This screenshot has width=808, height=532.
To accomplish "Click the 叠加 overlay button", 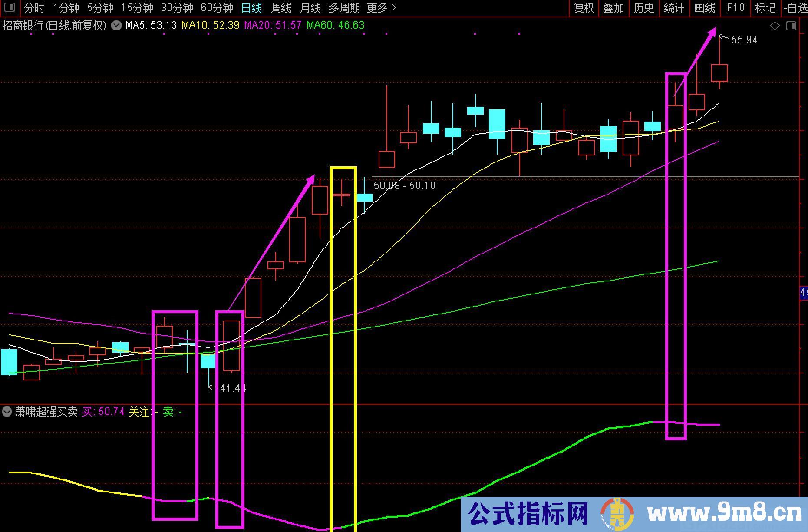I will pyautogui.click(x=613, y=8).
